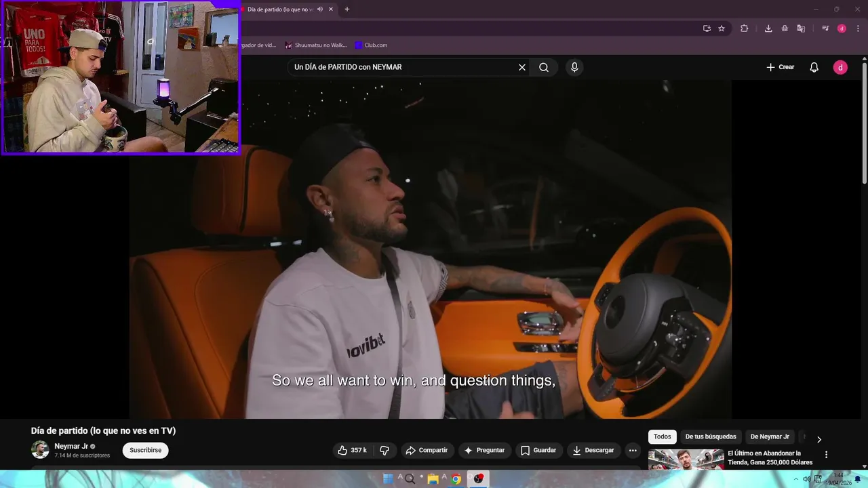
Task: Open Windows notification bell in tray
Action: pos(858,479)
